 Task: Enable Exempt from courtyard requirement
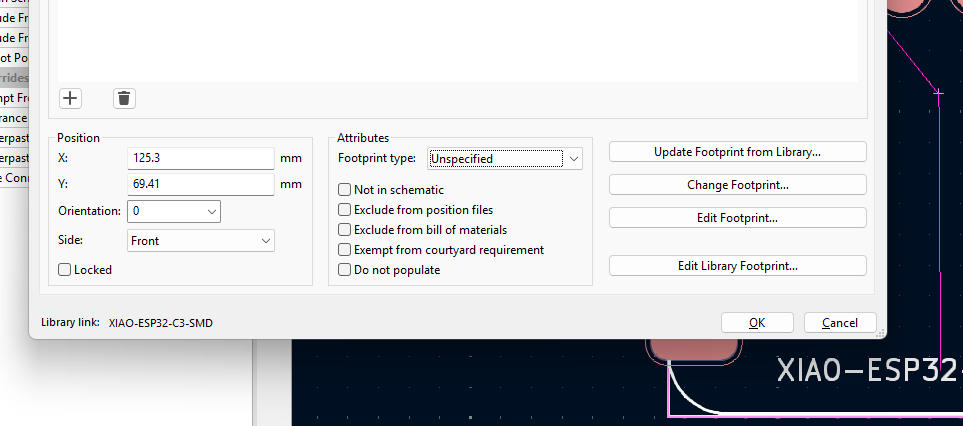pos(345,250)
